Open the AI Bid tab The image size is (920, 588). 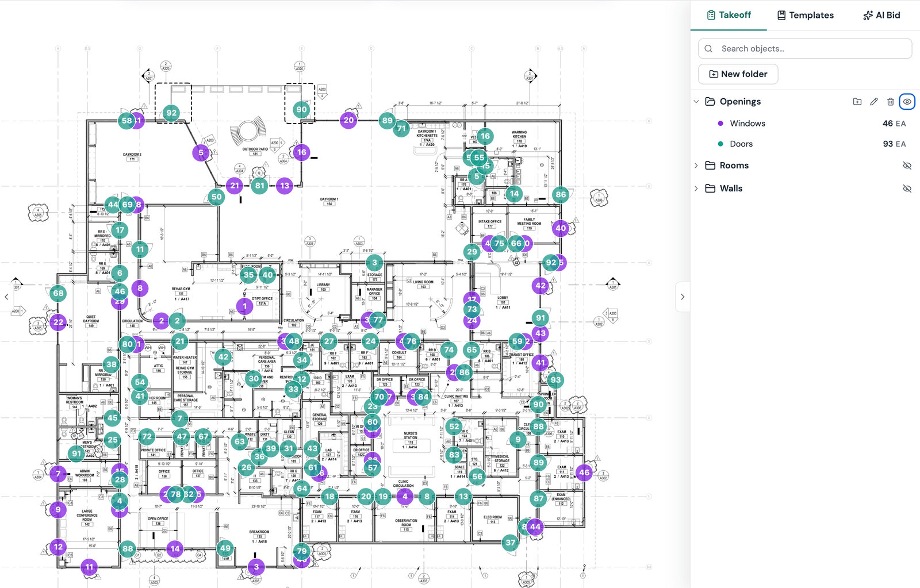point(881,16)
